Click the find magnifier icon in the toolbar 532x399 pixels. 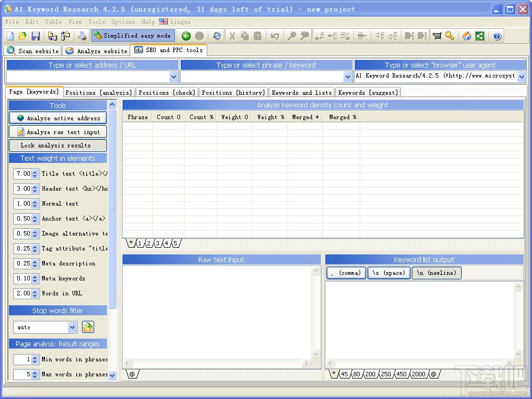click(x=291, y=36)
